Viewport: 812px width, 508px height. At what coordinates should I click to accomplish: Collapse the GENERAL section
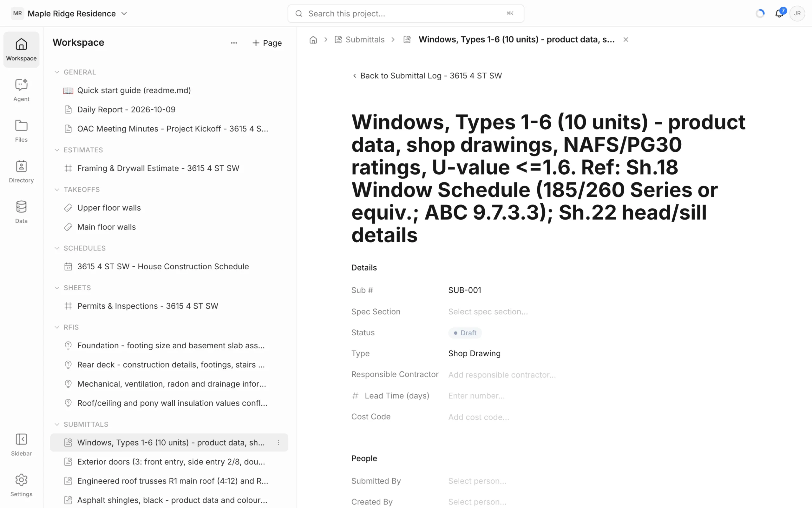tap(57, 72)
